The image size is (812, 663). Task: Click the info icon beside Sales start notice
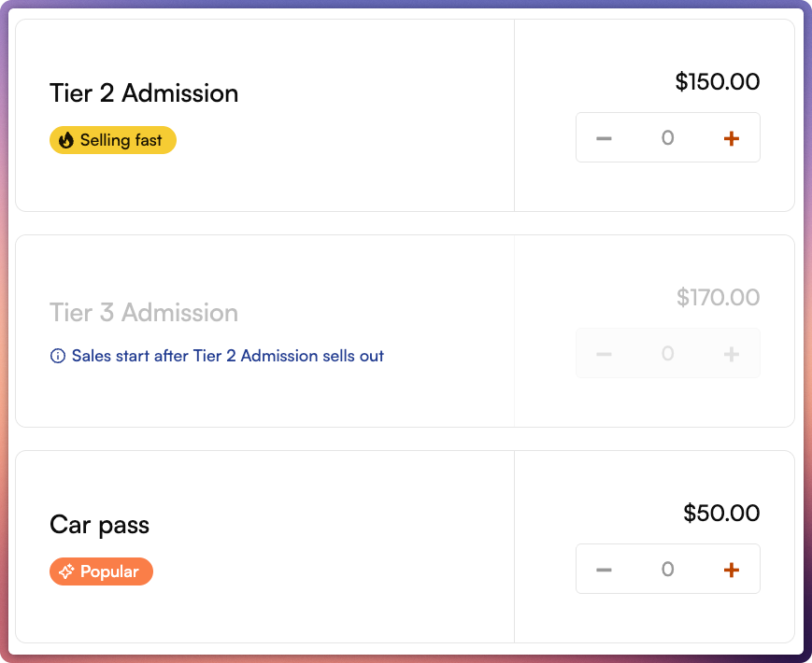point(58,356)
